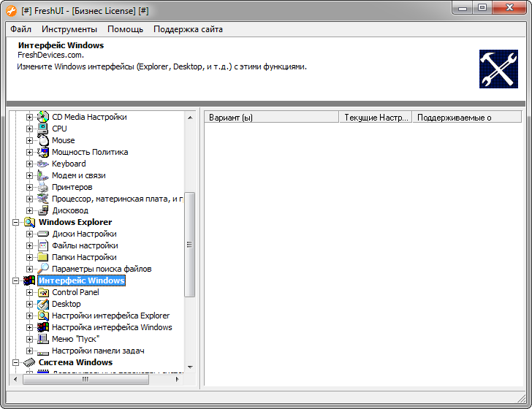
Task: Click the Процессор, материнская плата icon
Action: point(42,199)
